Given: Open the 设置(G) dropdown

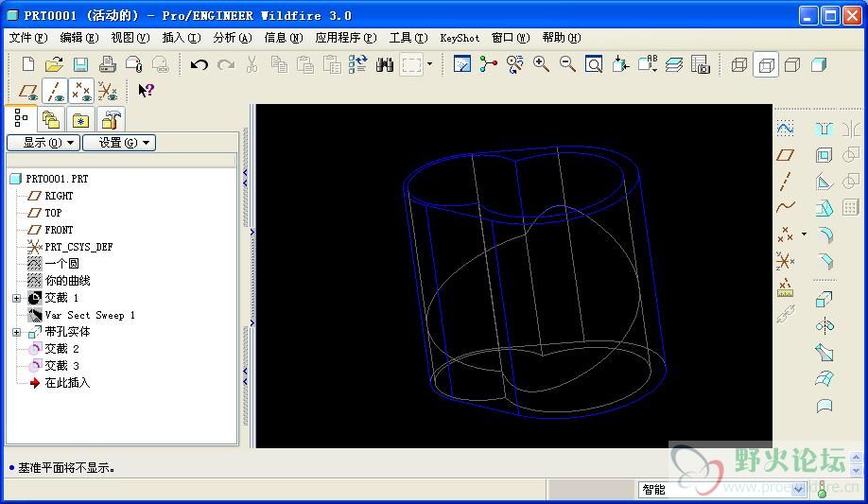Looking at the screenshot, I should (118, 143).
